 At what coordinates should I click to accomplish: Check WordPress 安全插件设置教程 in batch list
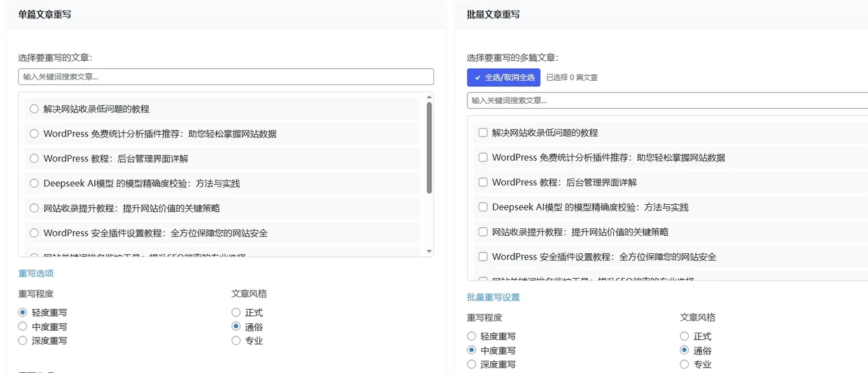[x=483, y=256]
